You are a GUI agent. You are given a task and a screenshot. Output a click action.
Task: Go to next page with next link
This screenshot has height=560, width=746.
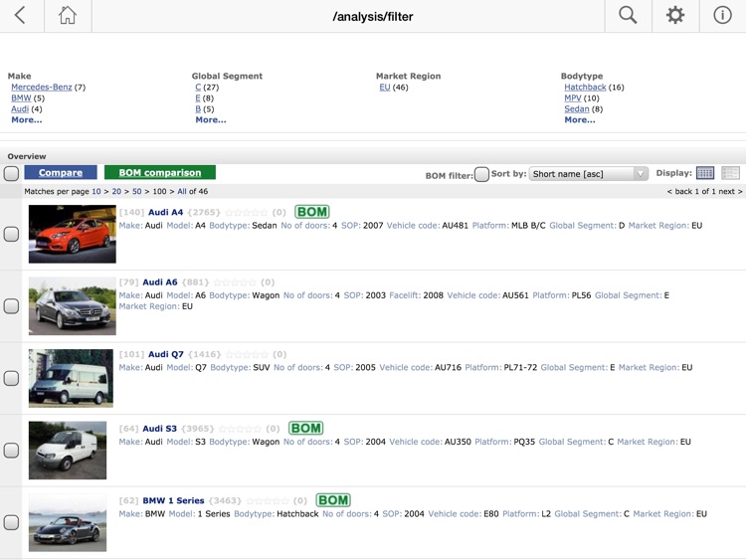(730, 191)
